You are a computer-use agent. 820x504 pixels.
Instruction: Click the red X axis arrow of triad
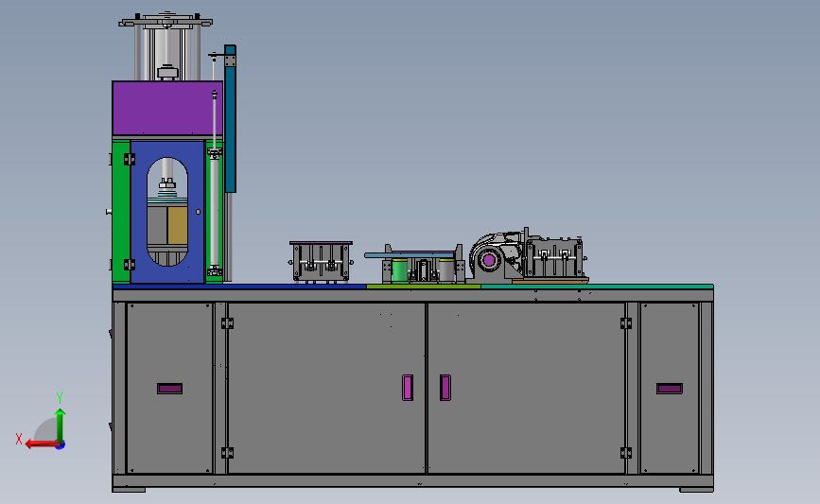pos(41,443)
